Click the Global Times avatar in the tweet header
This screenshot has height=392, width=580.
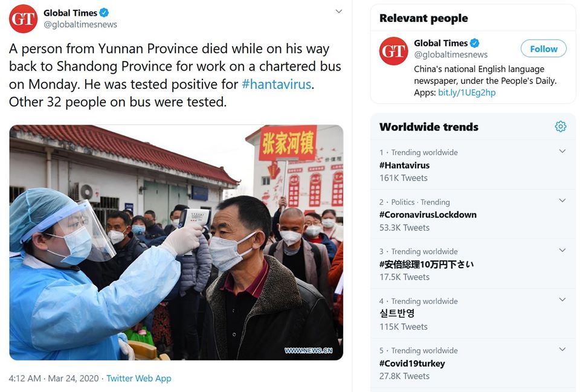(x=24, y=19)
